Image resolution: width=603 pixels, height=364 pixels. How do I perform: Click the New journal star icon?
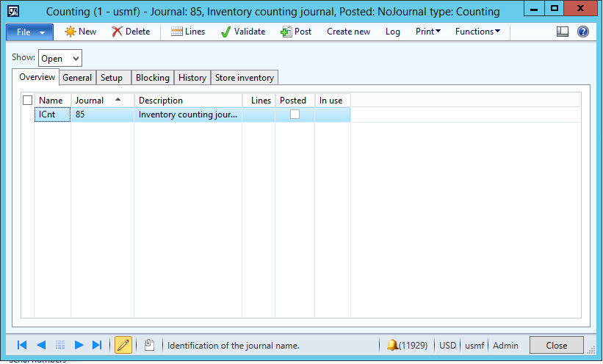[x=71, y=32]
